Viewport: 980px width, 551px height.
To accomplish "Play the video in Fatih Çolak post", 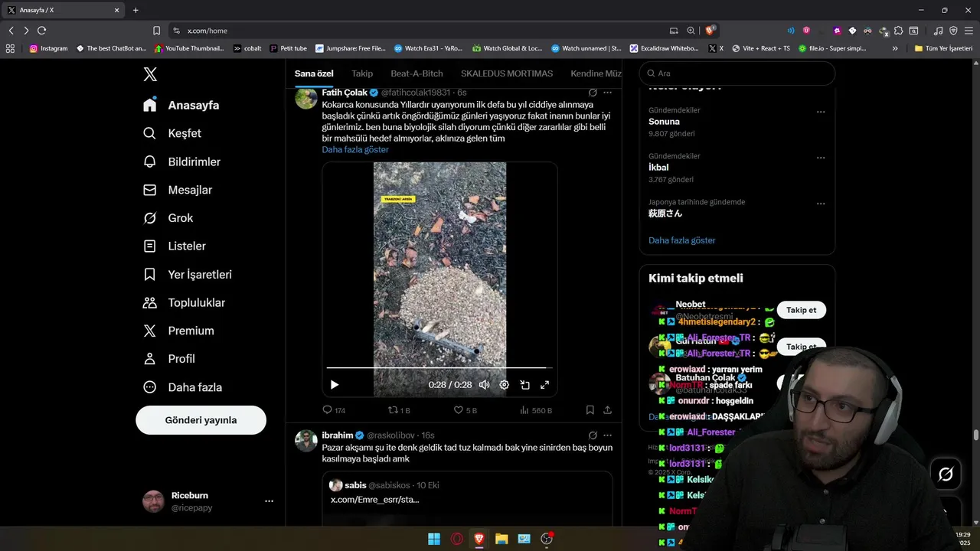I will click(x=334, y=385).
